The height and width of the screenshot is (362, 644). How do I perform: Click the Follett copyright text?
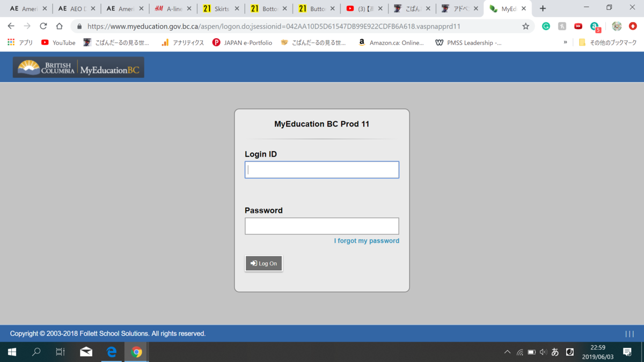108,334
